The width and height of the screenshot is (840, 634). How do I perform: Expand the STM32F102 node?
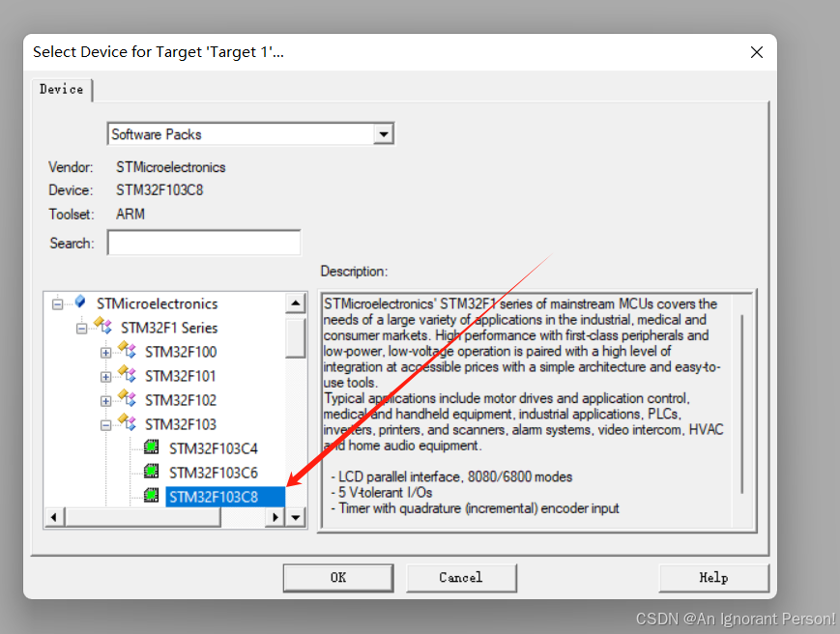(105, 400)
